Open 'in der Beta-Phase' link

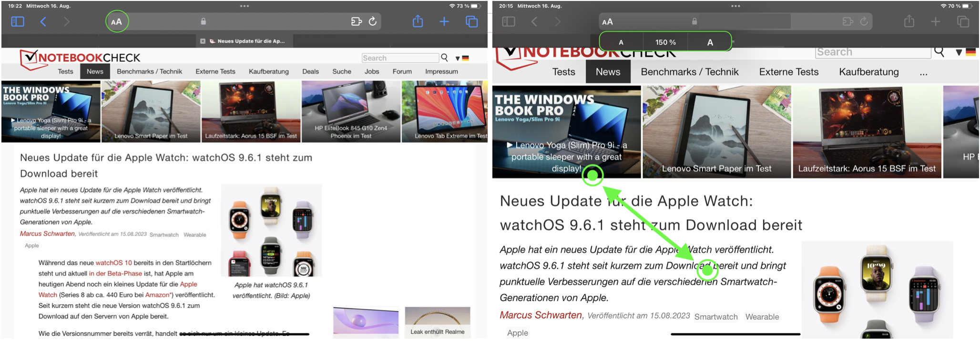(115, 273)
